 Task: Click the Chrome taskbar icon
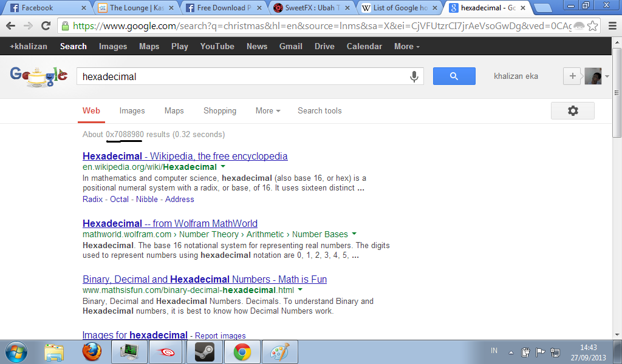242,352
